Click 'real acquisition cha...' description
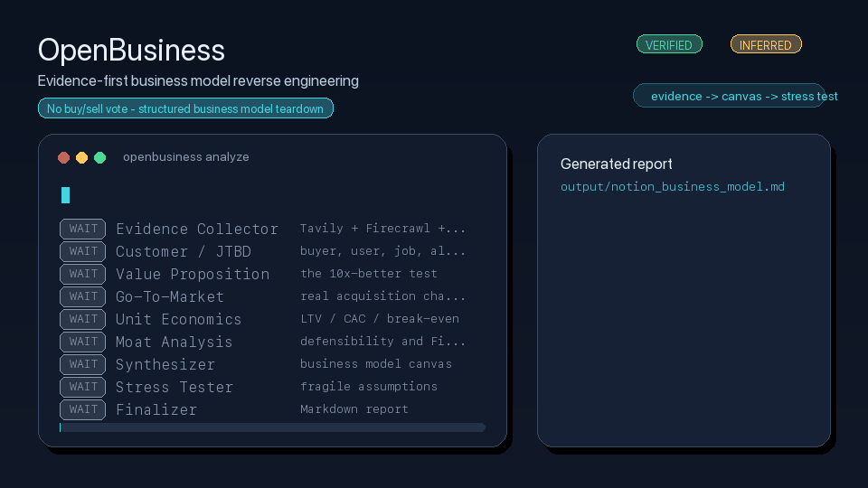The image size is (868, 488). (383, 296)
